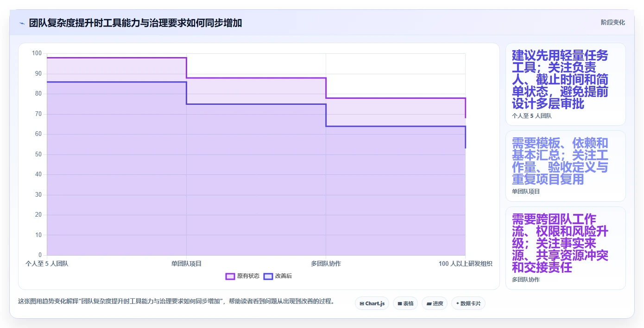
Task: Toggle the 原有状态 legend series
Action: coord(242,276)
